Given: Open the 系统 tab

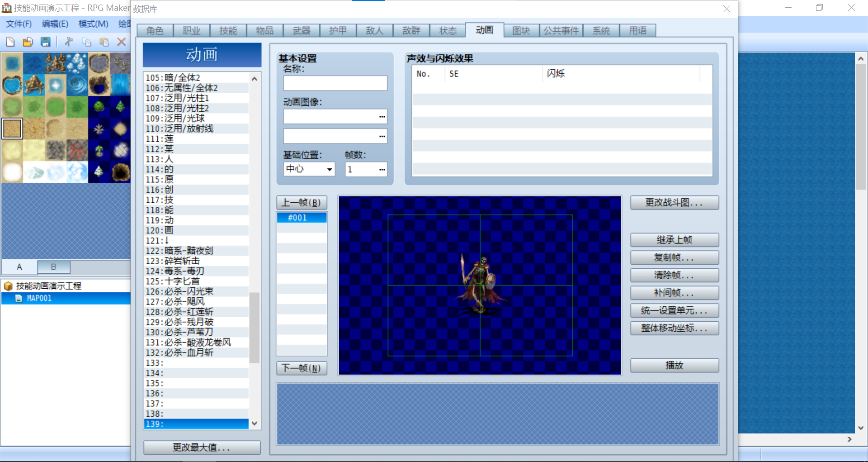Looking at the screenshot, I should [601, 30].
